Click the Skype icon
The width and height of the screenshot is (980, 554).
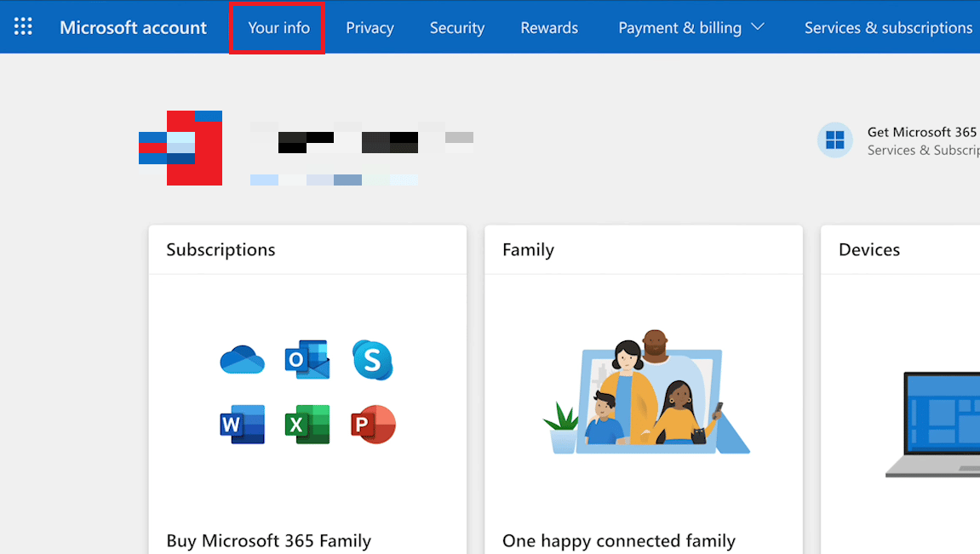point(372,360)
